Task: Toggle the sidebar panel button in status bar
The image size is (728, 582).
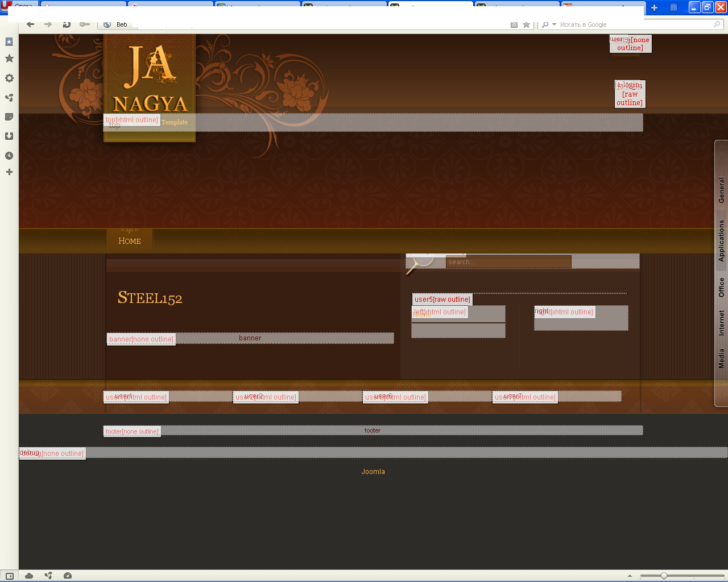Action: pos(9,576)
